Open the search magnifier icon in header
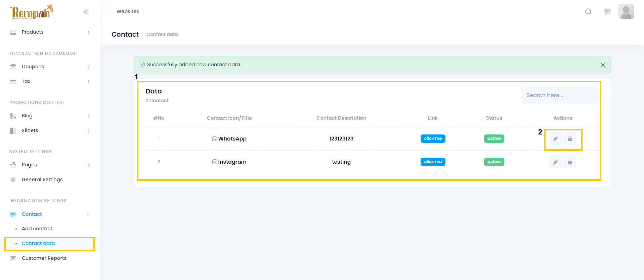 588,12
